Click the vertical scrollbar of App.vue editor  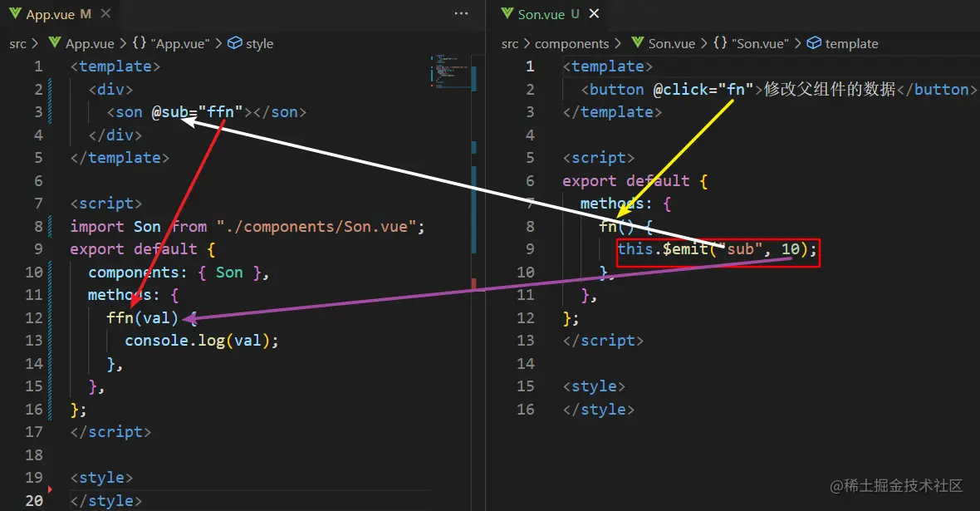tap(473, 282)
